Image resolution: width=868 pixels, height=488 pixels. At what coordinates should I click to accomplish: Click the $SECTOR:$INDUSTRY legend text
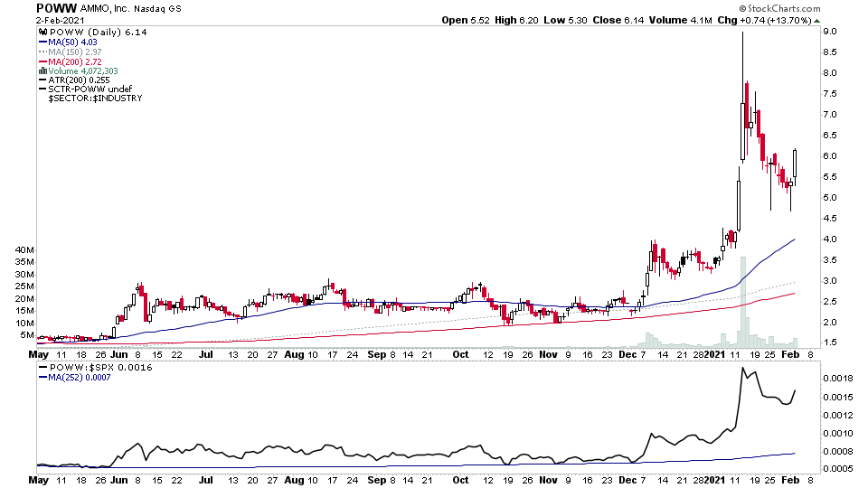(95, 99)
